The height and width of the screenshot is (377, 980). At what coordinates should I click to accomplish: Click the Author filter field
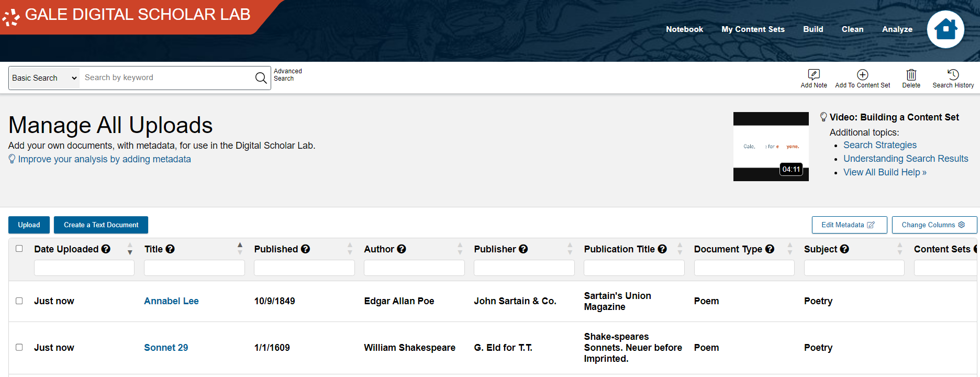pyautogui.click(x=414, y=268)
